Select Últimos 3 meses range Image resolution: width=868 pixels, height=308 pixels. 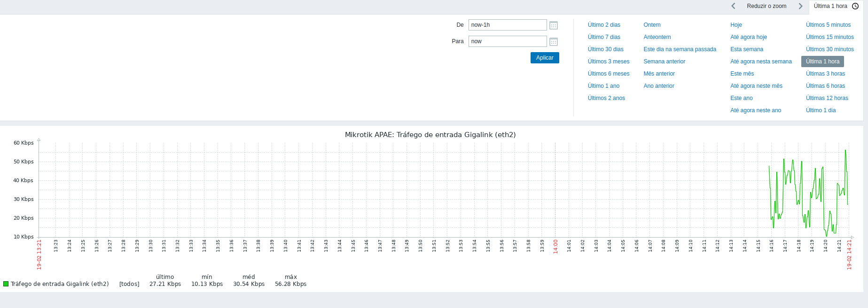tap(609, 62)
